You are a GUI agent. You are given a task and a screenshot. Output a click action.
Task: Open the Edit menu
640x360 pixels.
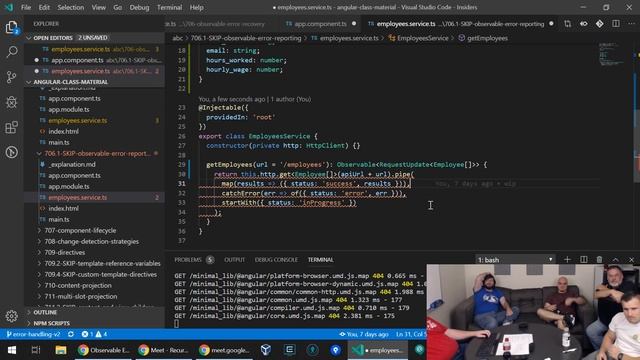click(x=44, y=7)
